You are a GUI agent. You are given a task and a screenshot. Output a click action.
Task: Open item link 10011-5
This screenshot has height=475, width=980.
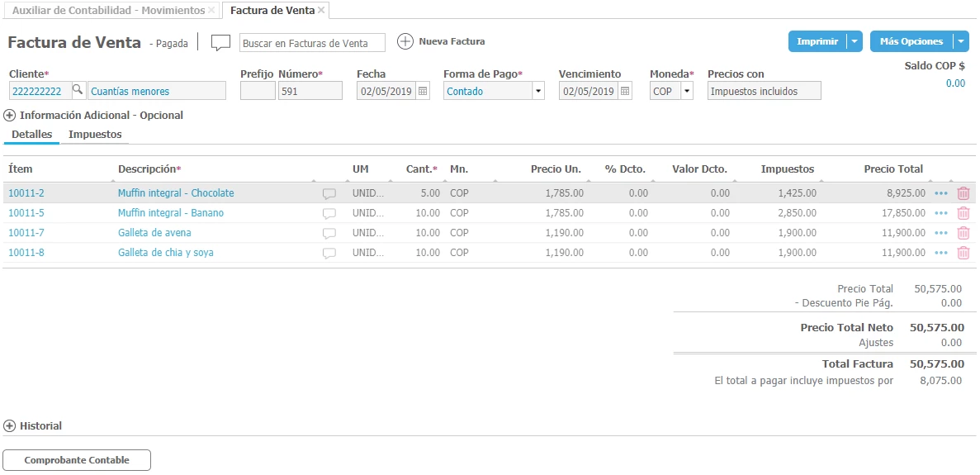point(26,213)
